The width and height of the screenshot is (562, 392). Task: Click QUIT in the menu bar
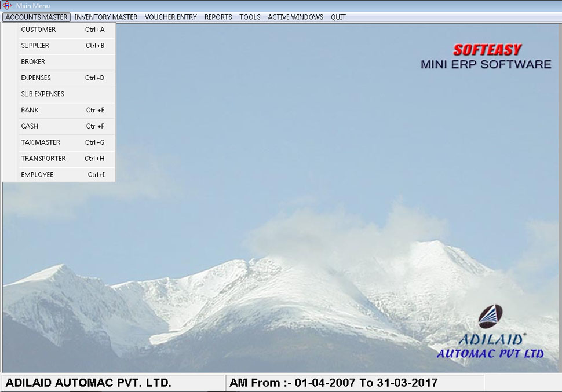click(x=338, y=17)
